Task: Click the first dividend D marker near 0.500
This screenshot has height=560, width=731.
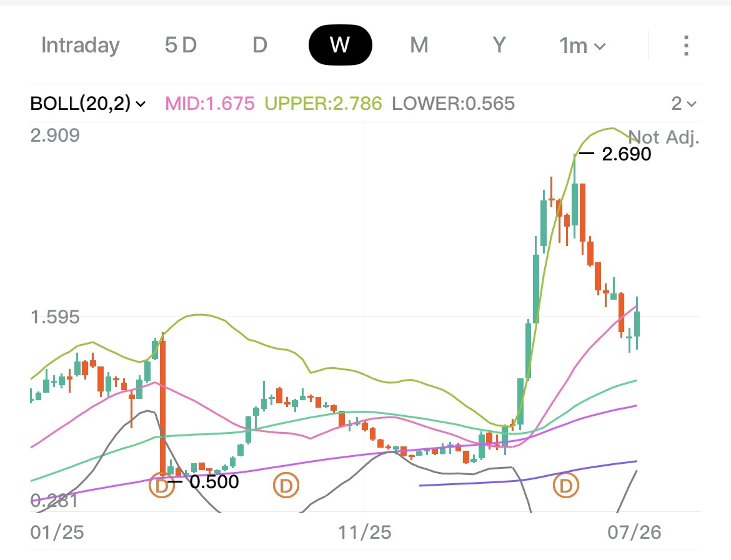Action: coord(161,486)
